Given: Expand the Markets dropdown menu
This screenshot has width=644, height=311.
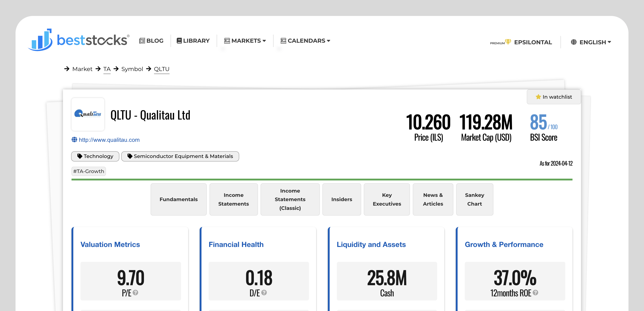Looking at the screenshot, I should click(x=245, y=41).
